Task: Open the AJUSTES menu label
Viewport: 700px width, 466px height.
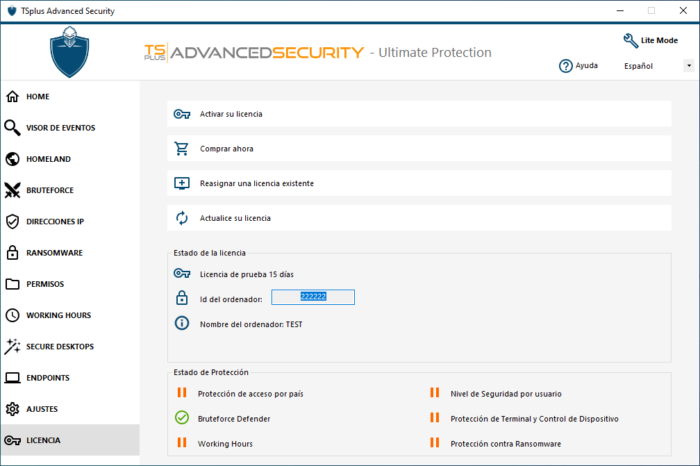Action: (42, 409)
